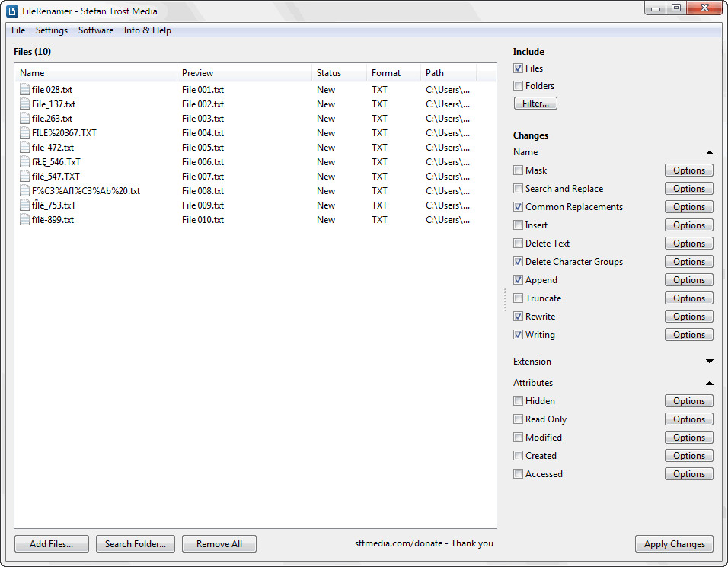728x567 pixels.
Task: Uncheck the Rewrite checkbox
Action: tap(518, 317)
